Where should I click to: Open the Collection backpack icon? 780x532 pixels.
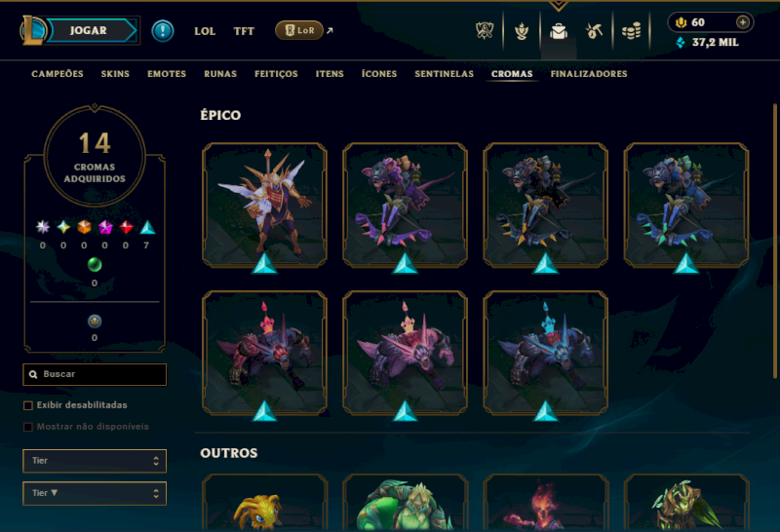pyautogui.click(x=559, y=31)
